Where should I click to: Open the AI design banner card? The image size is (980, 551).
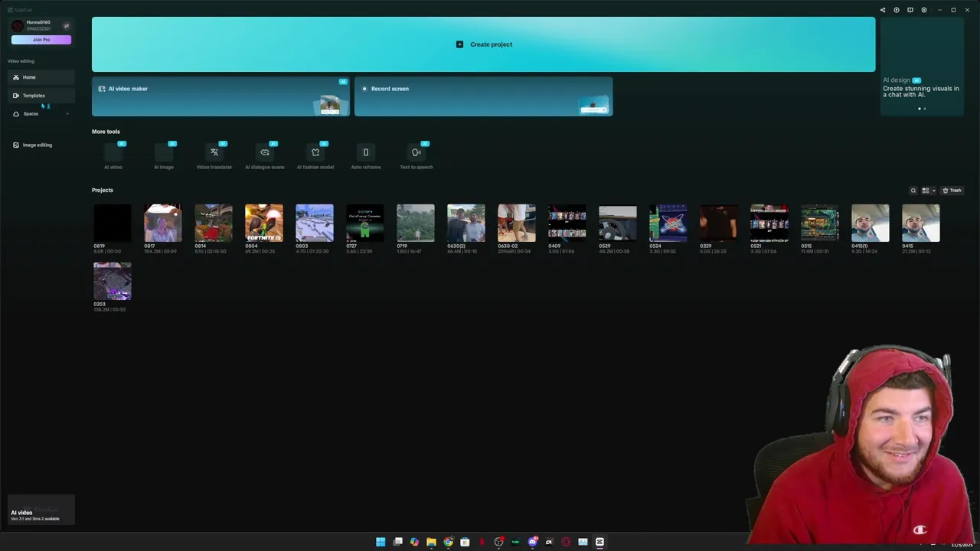[922, 66]
